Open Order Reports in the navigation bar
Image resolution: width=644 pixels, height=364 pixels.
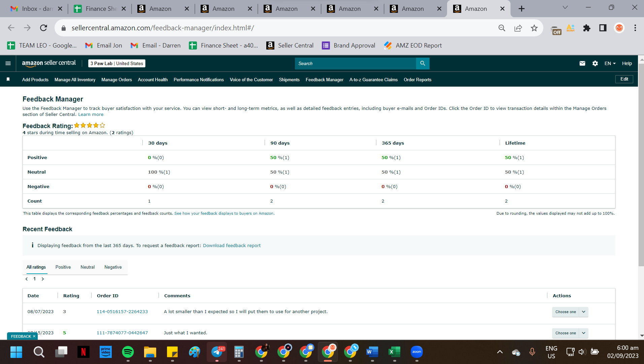[417, 80]
